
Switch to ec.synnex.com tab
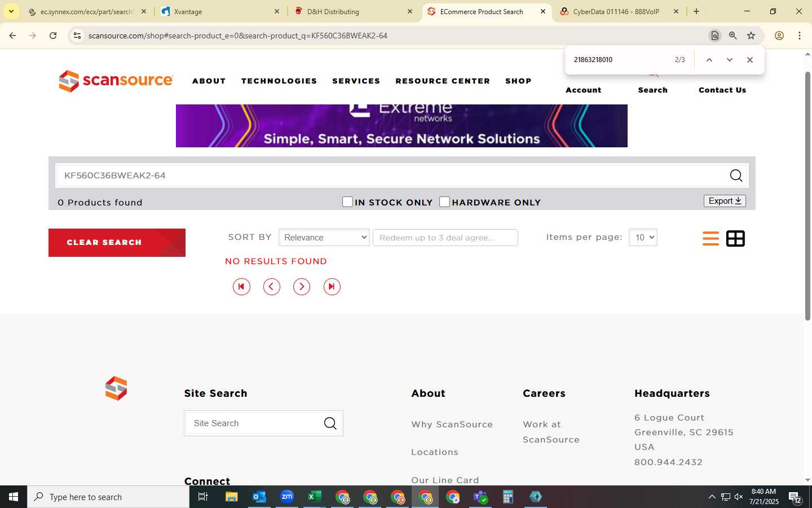(x=87, y=11)
